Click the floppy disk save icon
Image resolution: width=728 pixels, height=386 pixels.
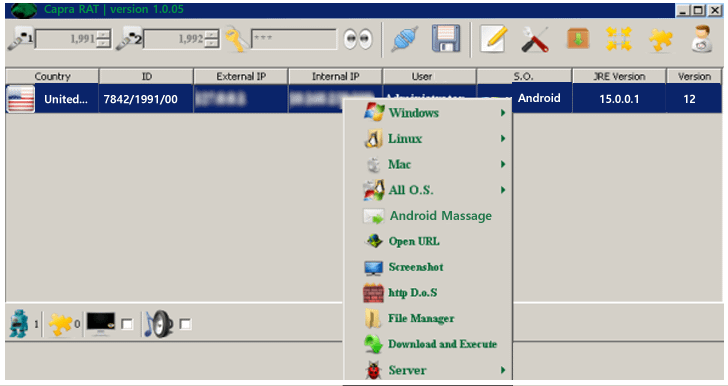click(x=446, y=39)
